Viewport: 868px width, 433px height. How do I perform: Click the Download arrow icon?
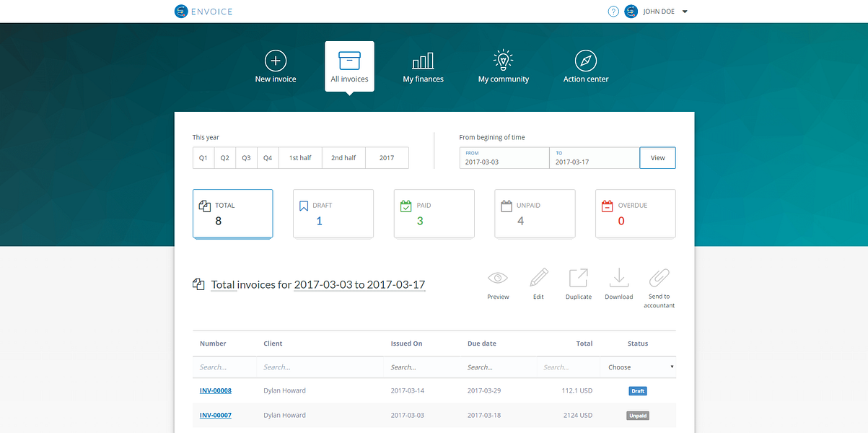tap(618, 278)
